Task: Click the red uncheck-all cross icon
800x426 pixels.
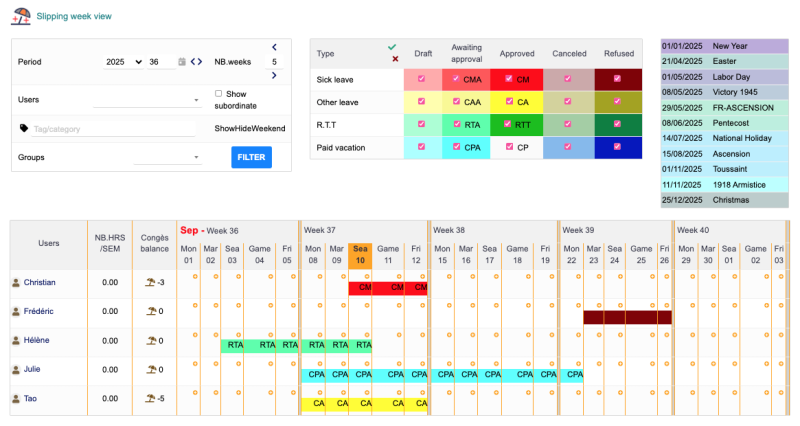Action: [x=395, y=59]
